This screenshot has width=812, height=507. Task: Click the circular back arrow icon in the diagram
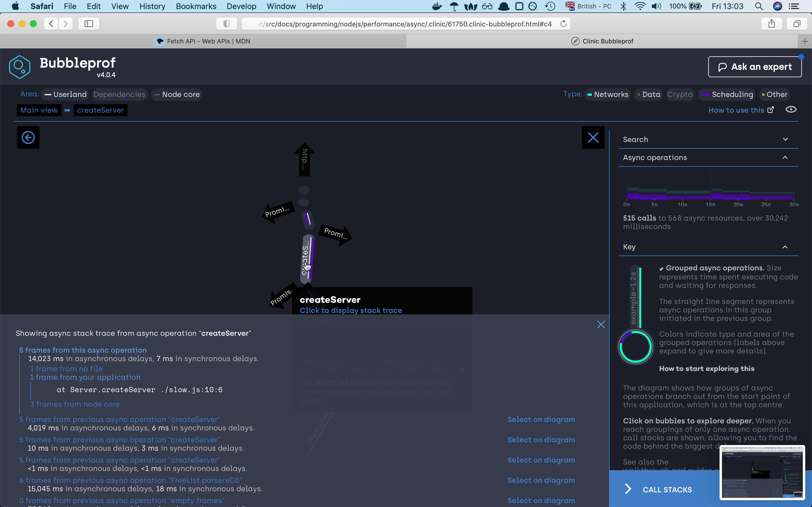coord(28,137)
